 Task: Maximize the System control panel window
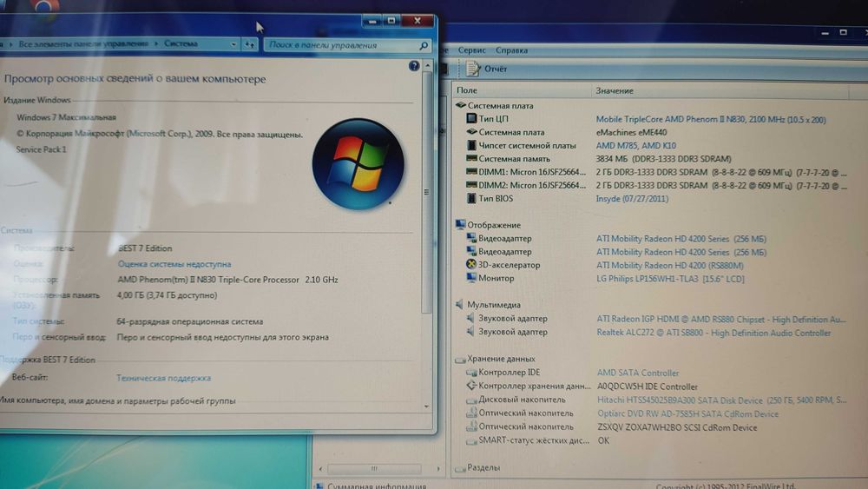pyautogui.click(x=391, y=21)
